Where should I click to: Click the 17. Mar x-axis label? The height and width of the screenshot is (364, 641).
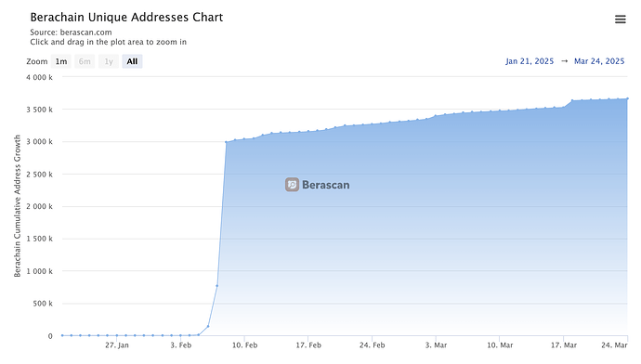coord(563,345)
